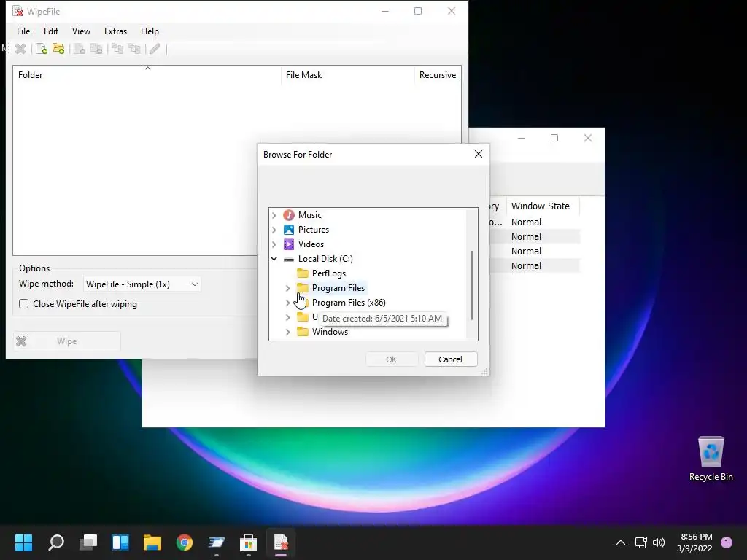
Task: Click the Add Folder toolbar icon
Action: [x=58, y=49]
